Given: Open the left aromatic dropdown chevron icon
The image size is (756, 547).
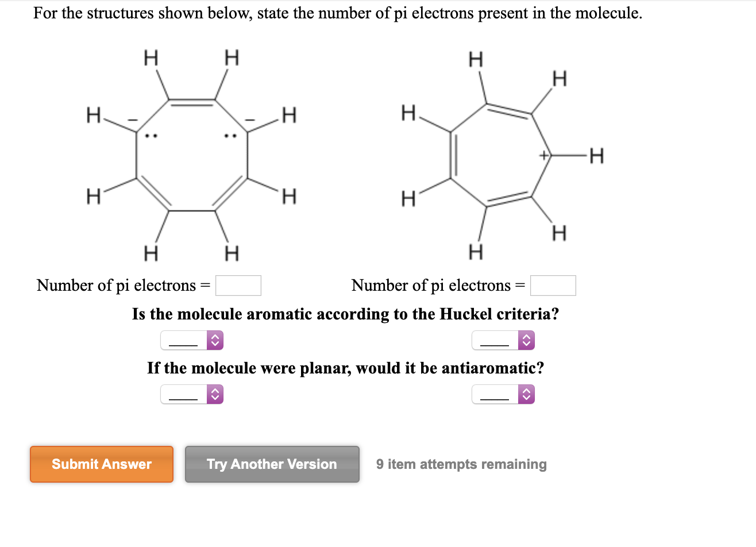Looking at the screenshot, I should click(x=215, y=340).
